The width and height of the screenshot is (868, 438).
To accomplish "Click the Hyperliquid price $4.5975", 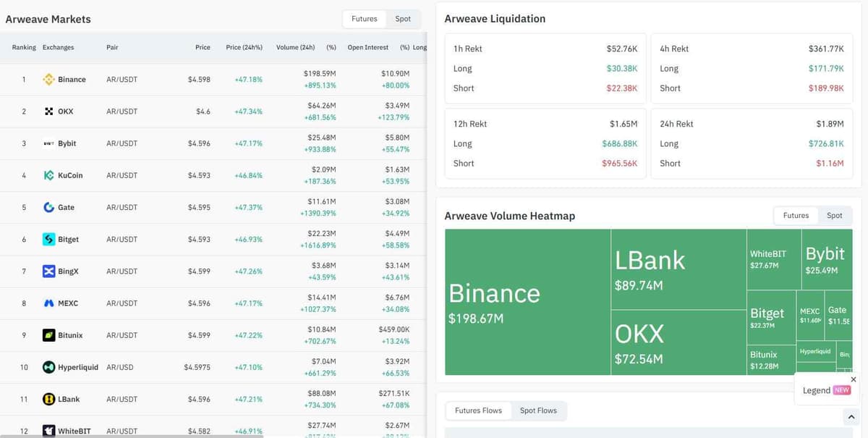I will 197,367.
